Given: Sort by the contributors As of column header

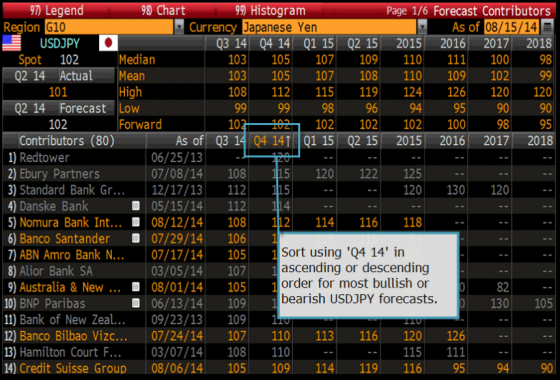Looking at the screenshot, I should click(176, 141).
